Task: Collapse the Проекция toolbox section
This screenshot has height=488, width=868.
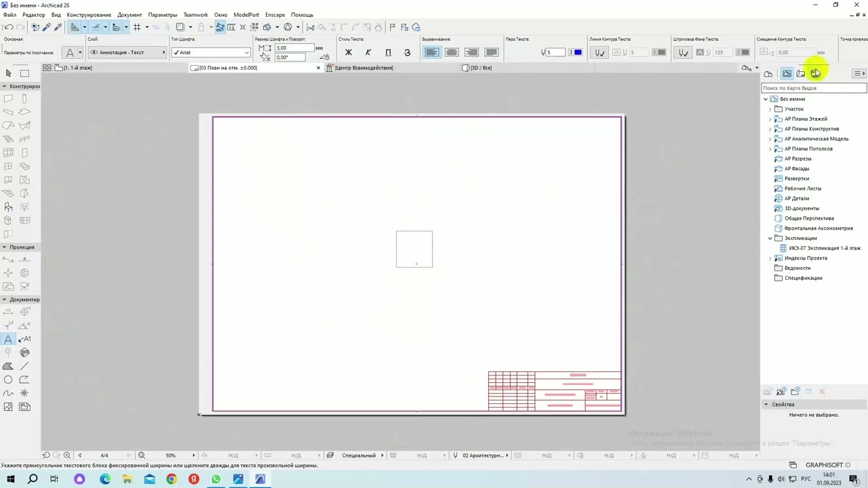Action: pyautogui.click(x=4, y=247)
